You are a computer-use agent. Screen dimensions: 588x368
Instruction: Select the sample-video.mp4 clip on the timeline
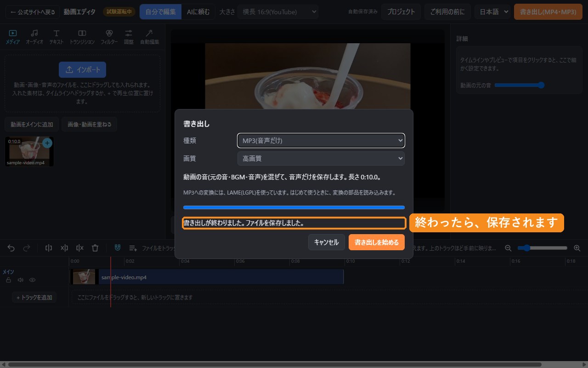207,277
